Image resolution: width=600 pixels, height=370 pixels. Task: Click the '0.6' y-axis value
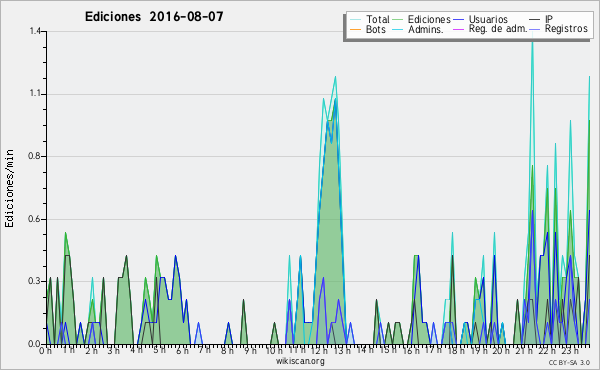[35, 219]
